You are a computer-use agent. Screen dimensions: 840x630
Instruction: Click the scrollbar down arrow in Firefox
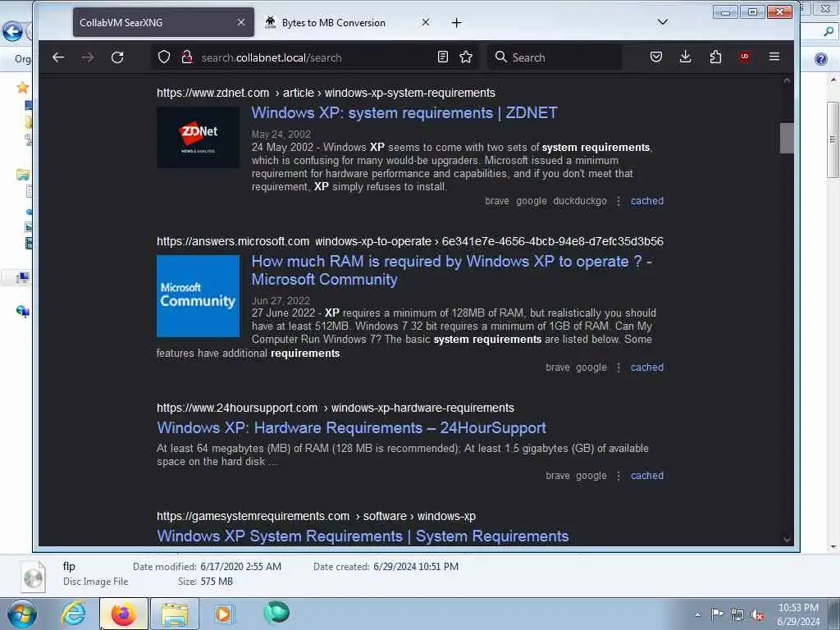(x=787, y=540)
